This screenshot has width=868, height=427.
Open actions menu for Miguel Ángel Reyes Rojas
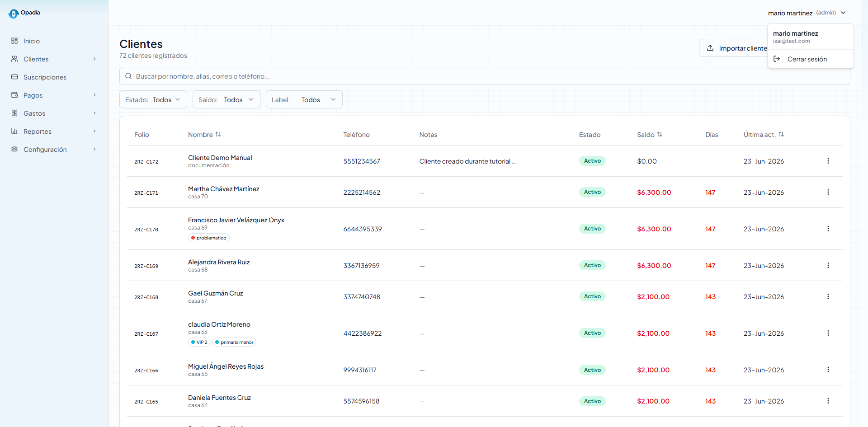pos(828,370)
